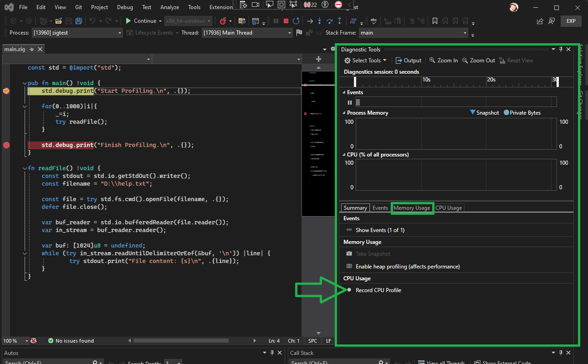Click the Hot Reload flame icon
This screenshot has height=364, width=588.
coord(223,21)
